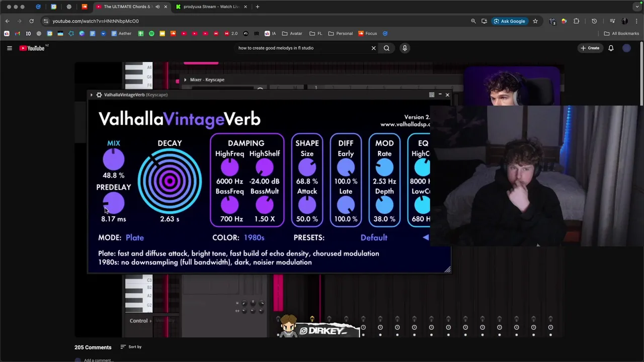
Task: Open the media controls playlist icon
Action: tap(612, 21)
